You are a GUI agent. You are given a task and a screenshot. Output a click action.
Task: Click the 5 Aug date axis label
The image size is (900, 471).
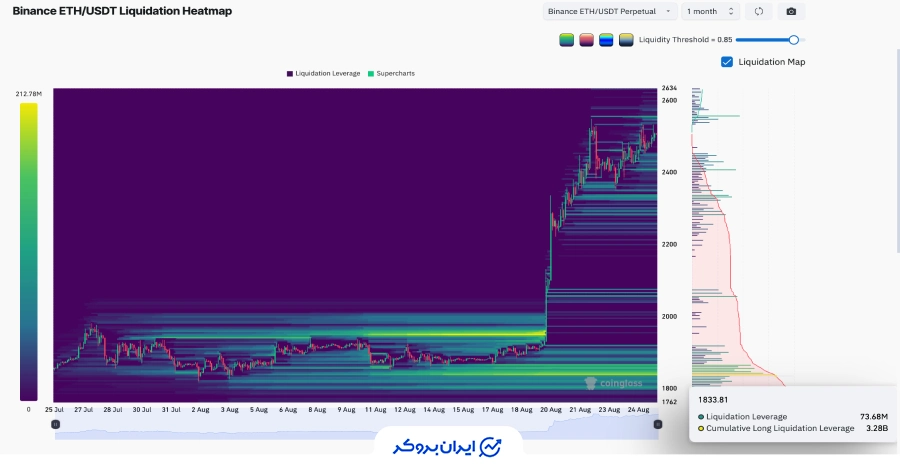[258, 410]
